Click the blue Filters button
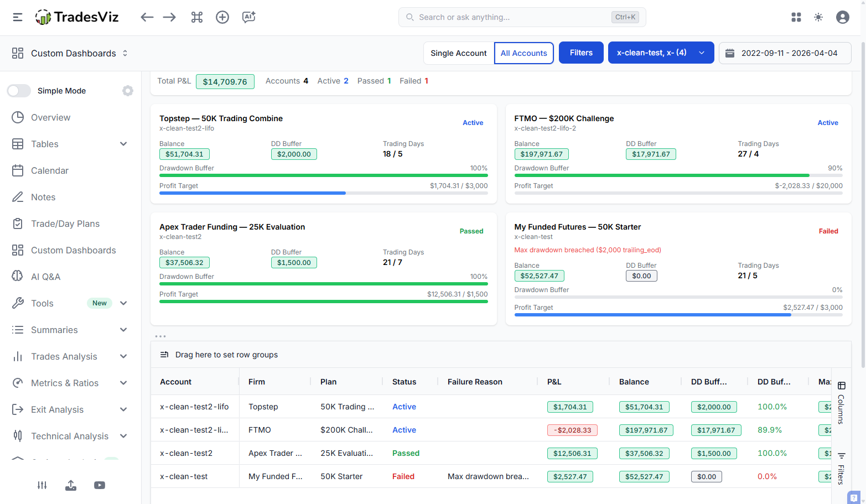 point(581,53)
